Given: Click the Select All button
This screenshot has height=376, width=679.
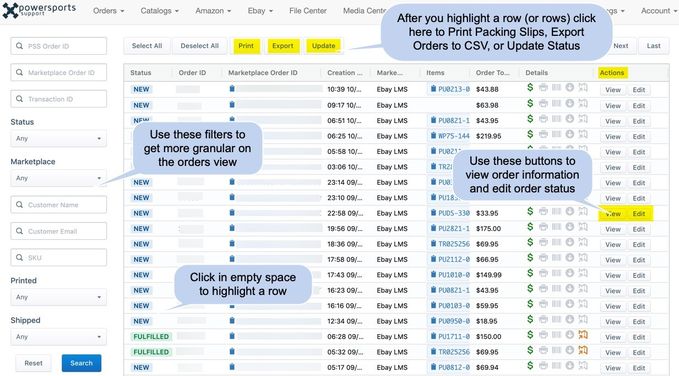Looking at the screenshot, I should pos(147,46).
